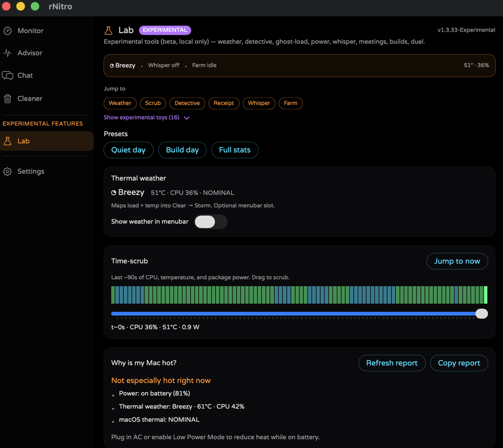Click the 'Jump to' label

(115, 89)
